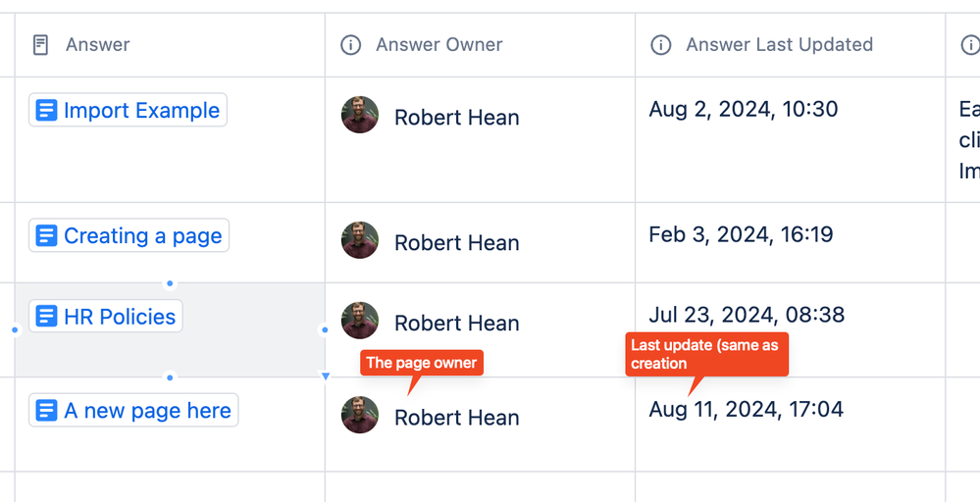Click the page icon in Answer header
The height and width of the screenshot is (502, 980).
pyautogui.click(x=41, y=45)
